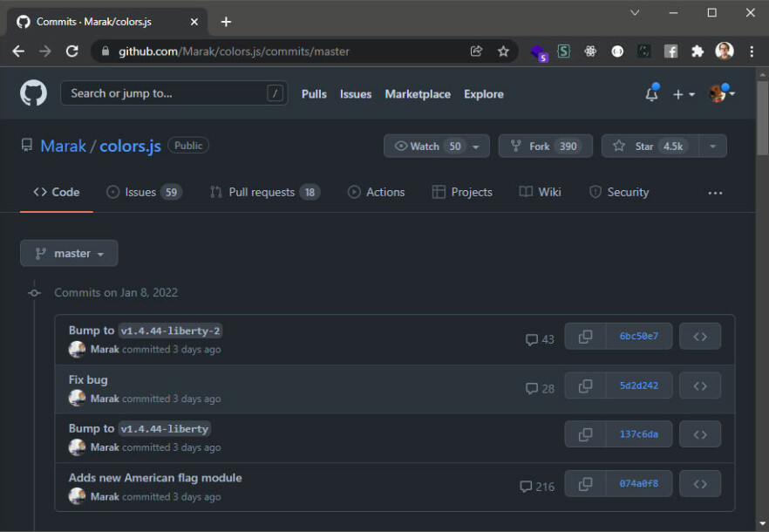769x532 pixels.
Task: Open the Marak owner link
Action: tap(64, 147)
